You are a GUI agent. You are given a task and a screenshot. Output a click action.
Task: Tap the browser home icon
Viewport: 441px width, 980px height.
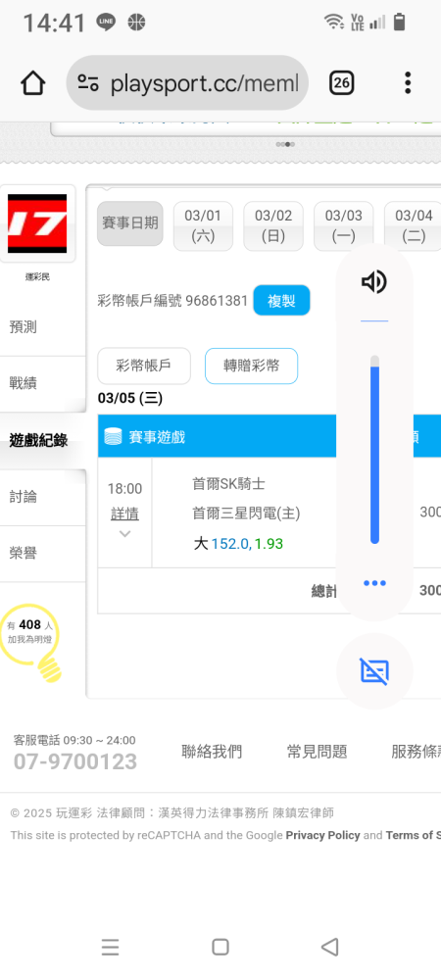tap(32, 82)
